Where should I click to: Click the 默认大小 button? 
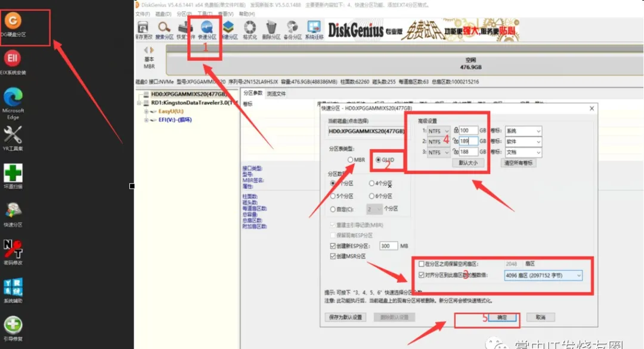[x=468, y=163]
